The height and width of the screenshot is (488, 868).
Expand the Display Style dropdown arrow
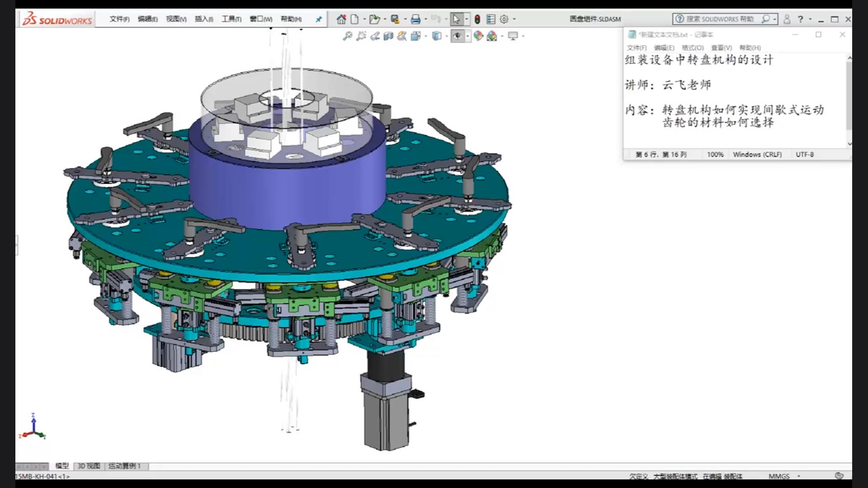click(x=447, y=36)
